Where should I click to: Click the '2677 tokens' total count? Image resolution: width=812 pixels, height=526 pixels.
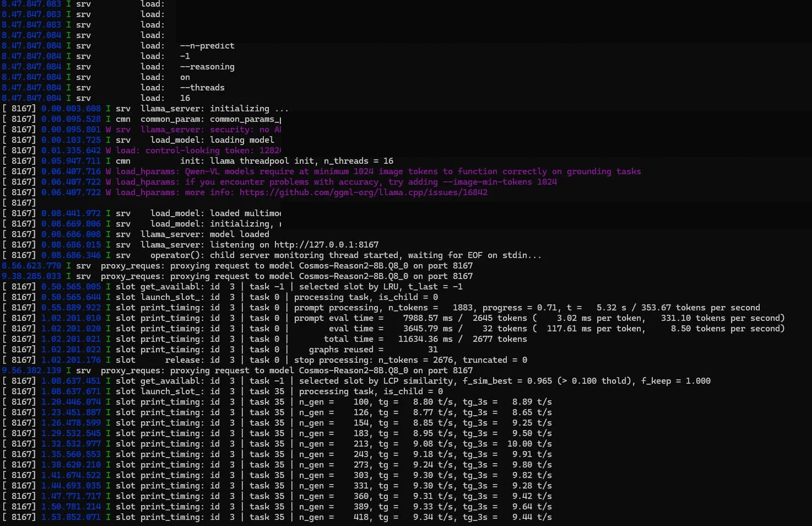(x=500, y=339)
